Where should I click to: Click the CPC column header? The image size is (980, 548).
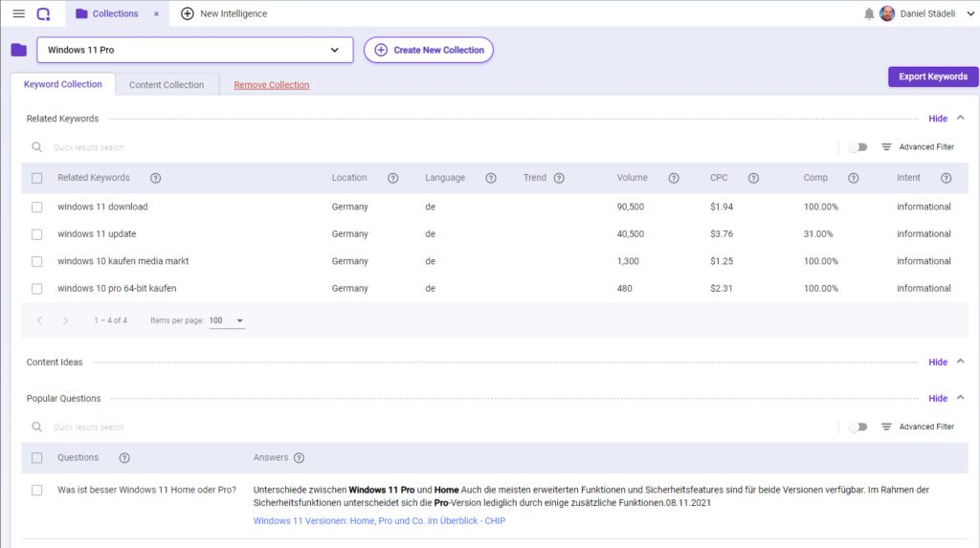(x=719, y=178)
